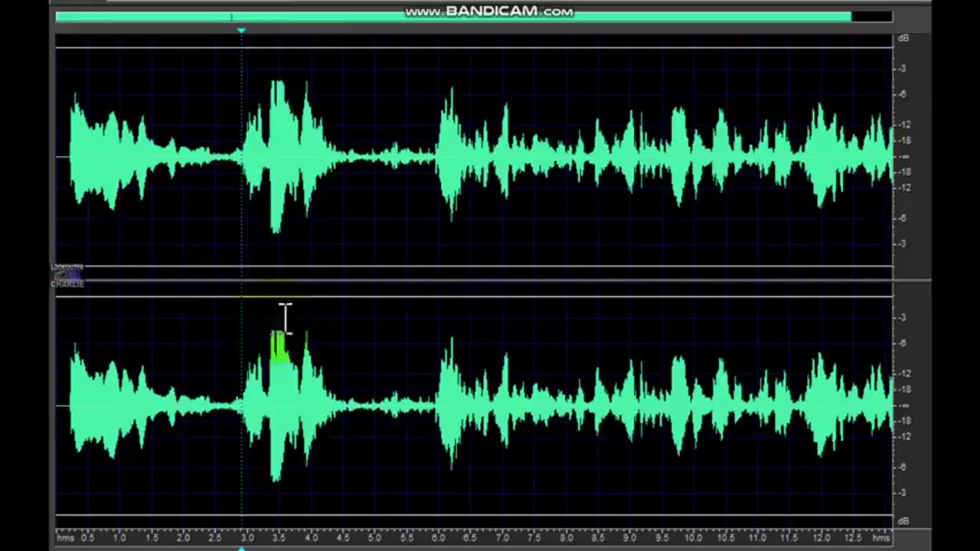Click the dark end of the overview bar
The height and width of the screenshot is (551, 980).
coord(871,16)
